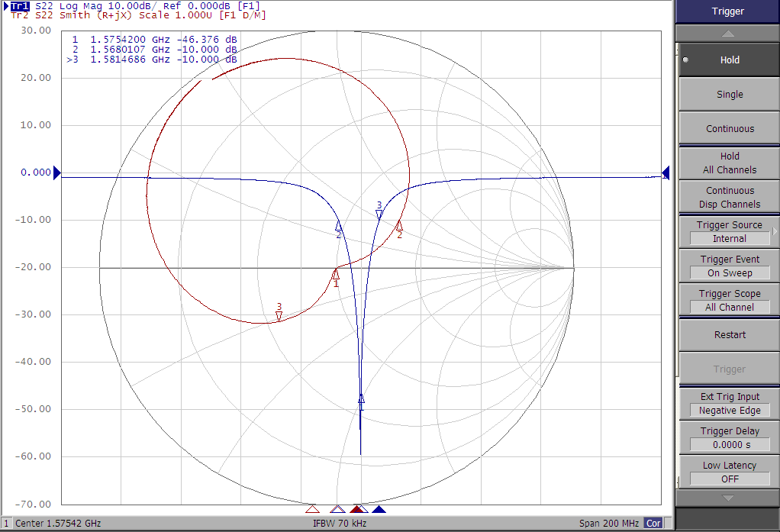Click the -20.00 Y-axis scale label
The height and width of the screenshot is (532, 780).
[x=34, y=267]
